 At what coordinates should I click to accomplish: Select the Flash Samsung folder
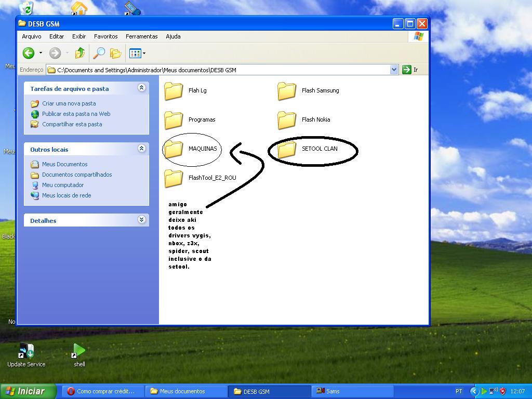[308, 91]
